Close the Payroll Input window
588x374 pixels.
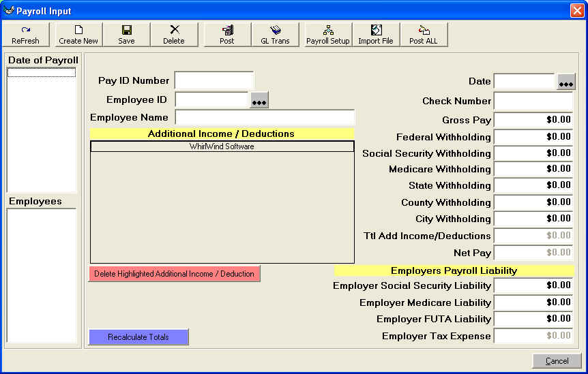577,10
